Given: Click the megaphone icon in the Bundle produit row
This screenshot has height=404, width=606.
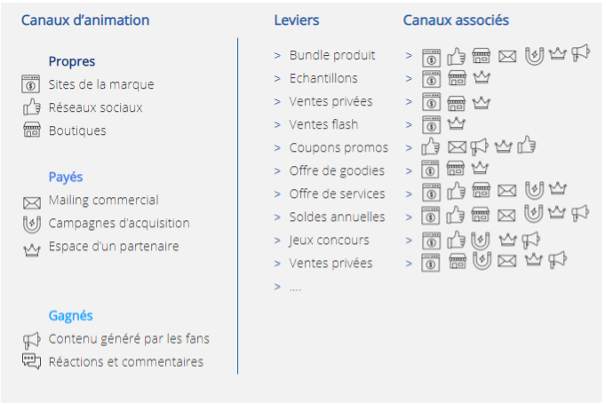Looking at the screenshot, I should point(580,53).
